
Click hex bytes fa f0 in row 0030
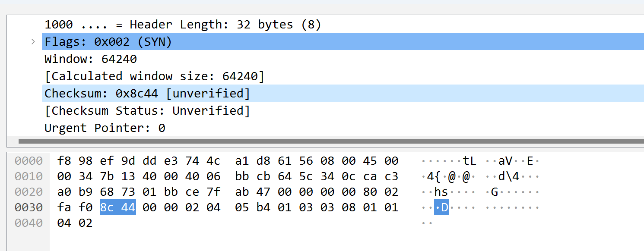(x=75, y=207)
